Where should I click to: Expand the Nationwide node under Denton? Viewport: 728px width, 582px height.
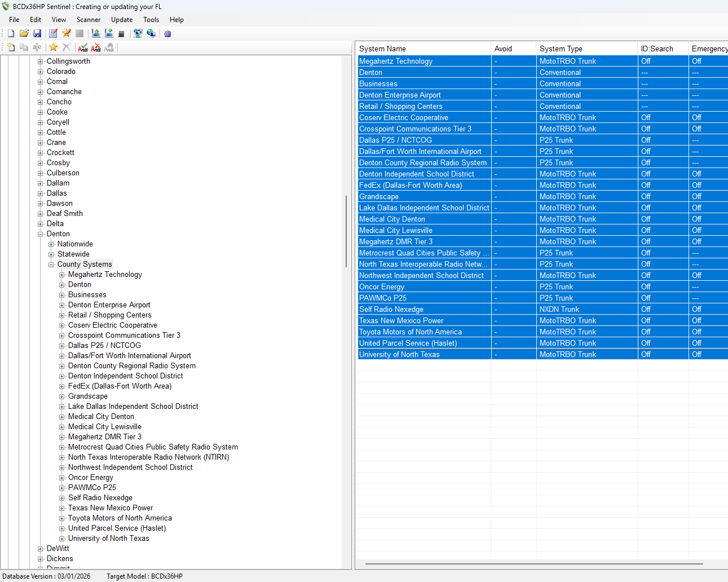(x=51, y=244)
